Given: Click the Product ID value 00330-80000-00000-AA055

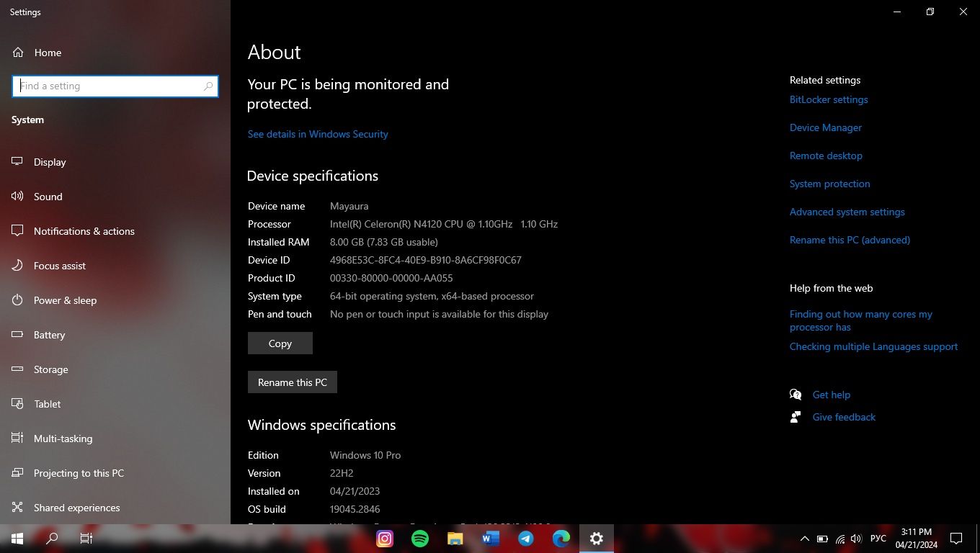Looking at the screenshot, I should pos(391,278).
